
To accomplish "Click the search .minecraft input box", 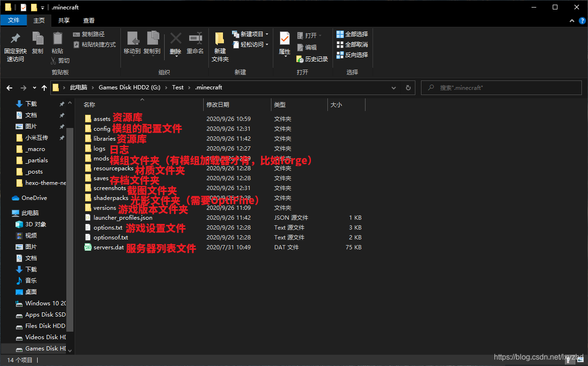I will click(503, 88).
